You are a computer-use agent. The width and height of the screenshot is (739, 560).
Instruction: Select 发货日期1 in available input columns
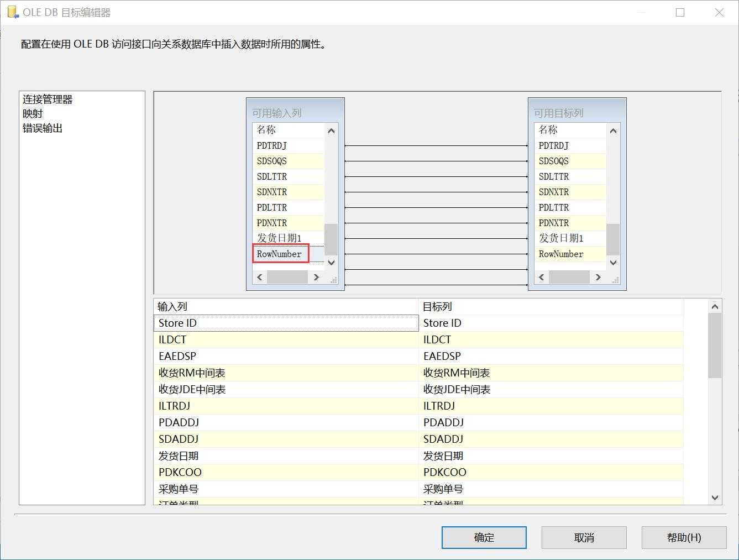288,238
